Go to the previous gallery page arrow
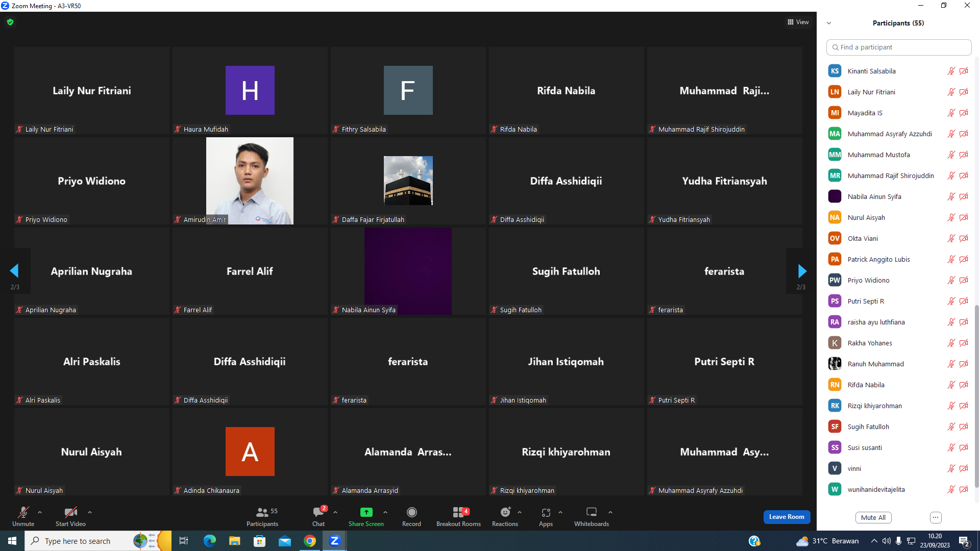The height and width of the screenshot is (551, 980). [14, 271]
